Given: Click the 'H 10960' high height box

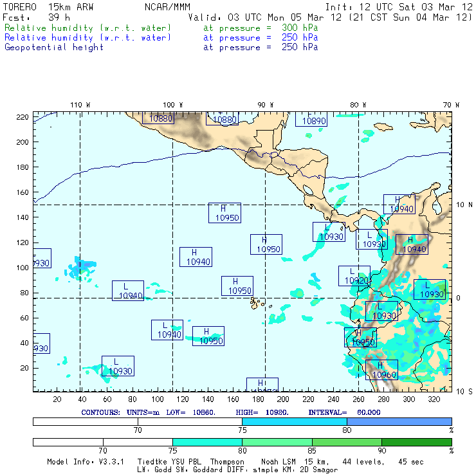Looking at the screenshot, I should (x=381, y=370).
